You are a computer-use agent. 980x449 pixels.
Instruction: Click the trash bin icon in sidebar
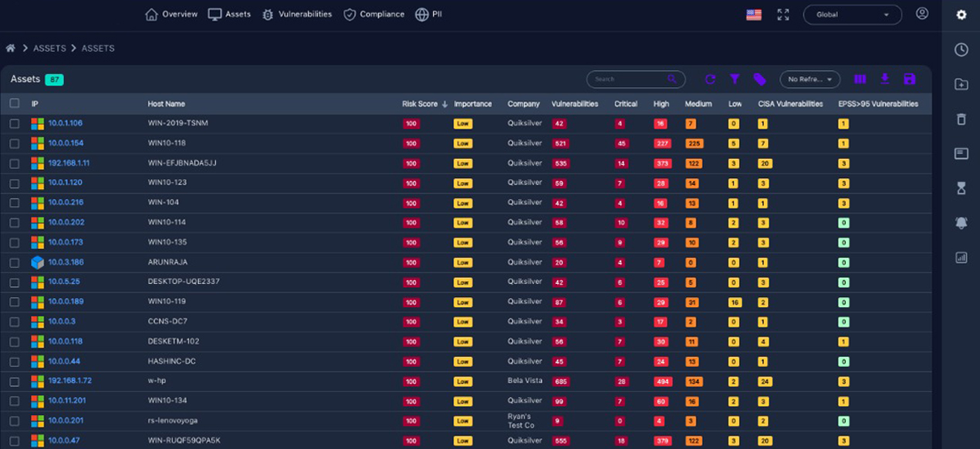coord(961,119)
